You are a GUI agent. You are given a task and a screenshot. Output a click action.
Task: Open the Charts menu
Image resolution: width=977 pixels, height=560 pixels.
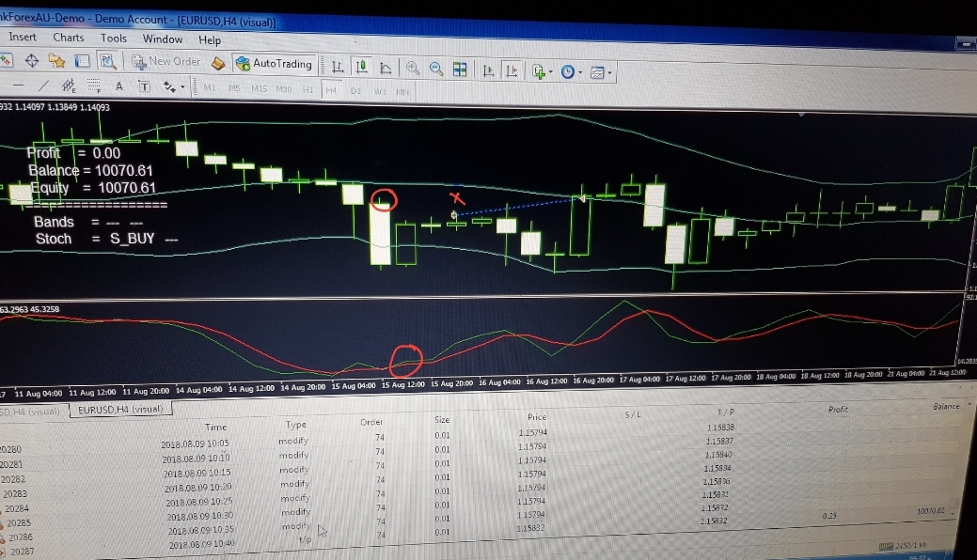[x=69, y=38]
